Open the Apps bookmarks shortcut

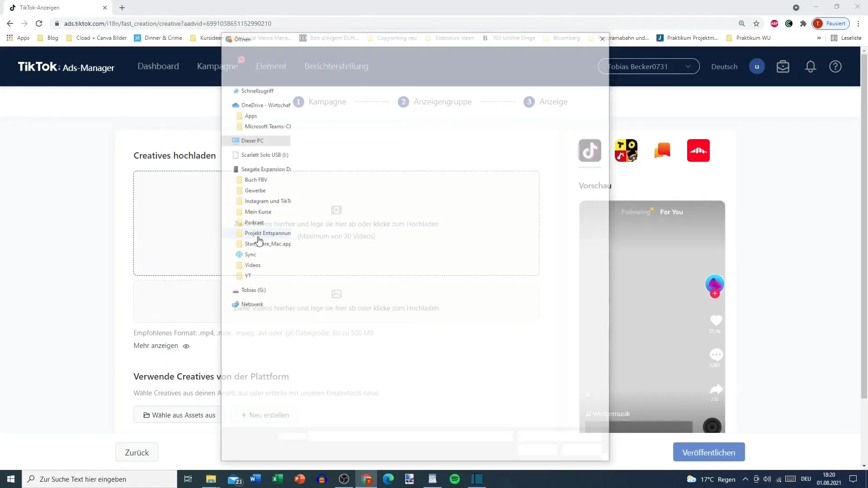click(18, 38)
